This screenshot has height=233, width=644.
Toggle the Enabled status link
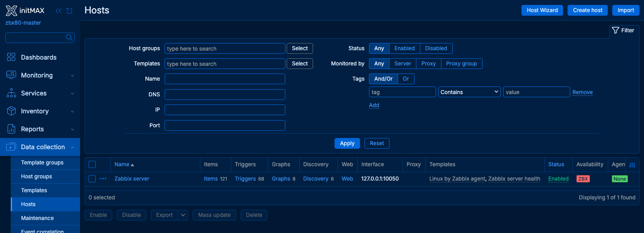(559, 179)
